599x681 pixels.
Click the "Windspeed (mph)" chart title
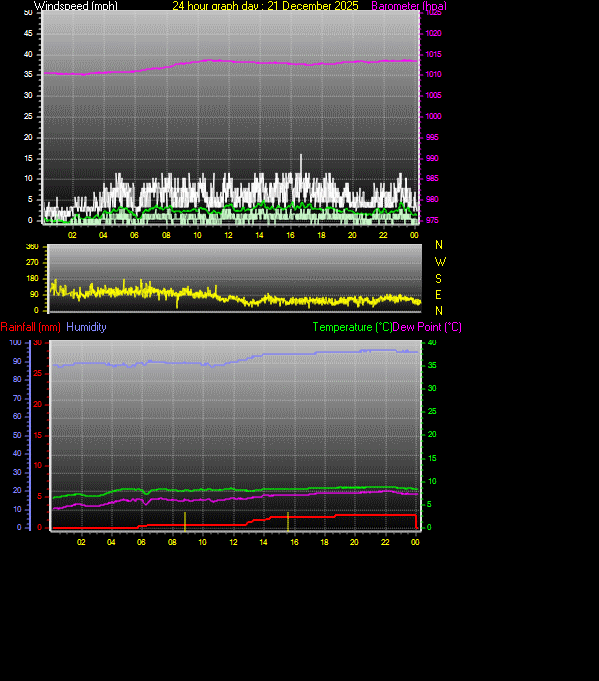[x=76, y=6]
